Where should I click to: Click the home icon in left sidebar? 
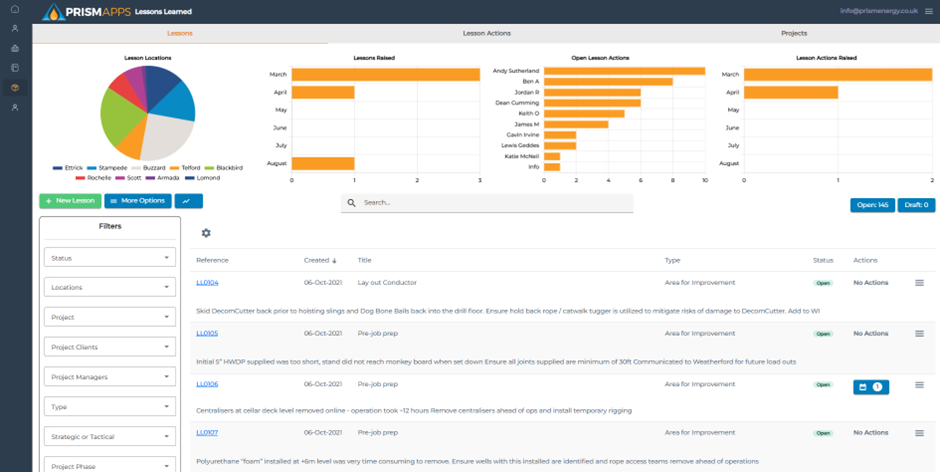[x=14, y=9]
